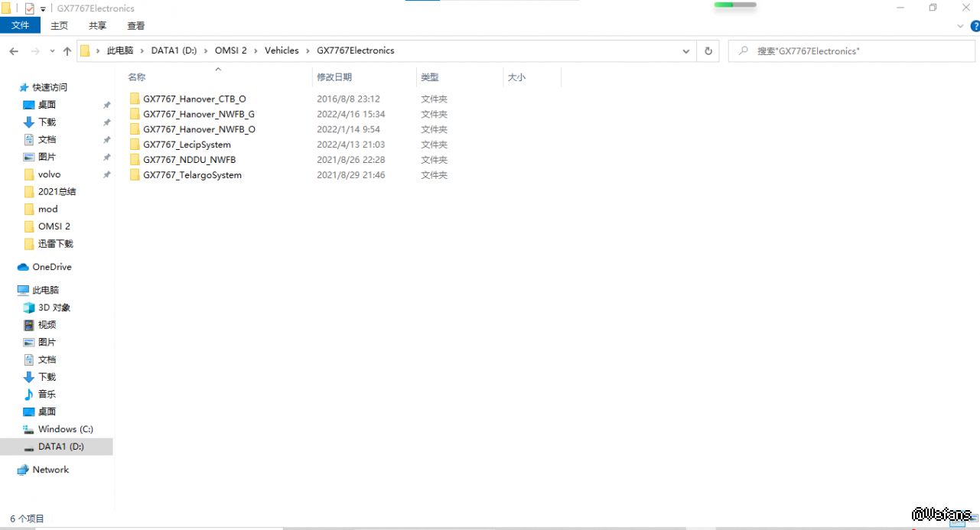
Task: Unpin 桌面 pin icon in quick access
Action: (106, 105)
